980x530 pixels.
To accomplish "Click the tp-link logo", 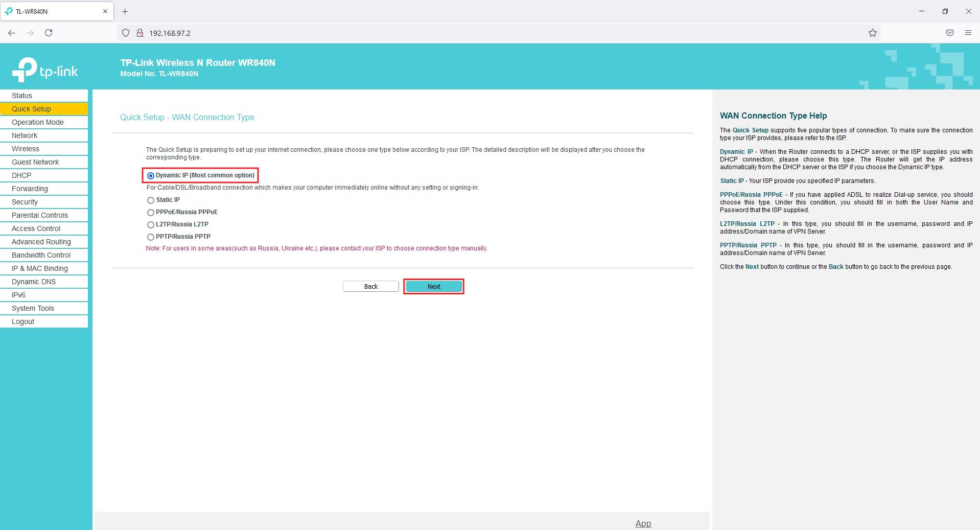I will tap(45, 70).
